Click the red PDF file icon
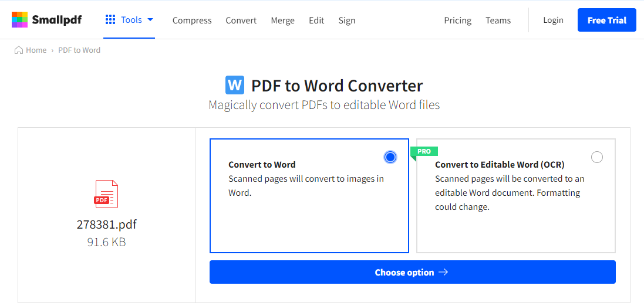Image resolution: width=644 pixels, height=306 pixels. coord(106,194)
